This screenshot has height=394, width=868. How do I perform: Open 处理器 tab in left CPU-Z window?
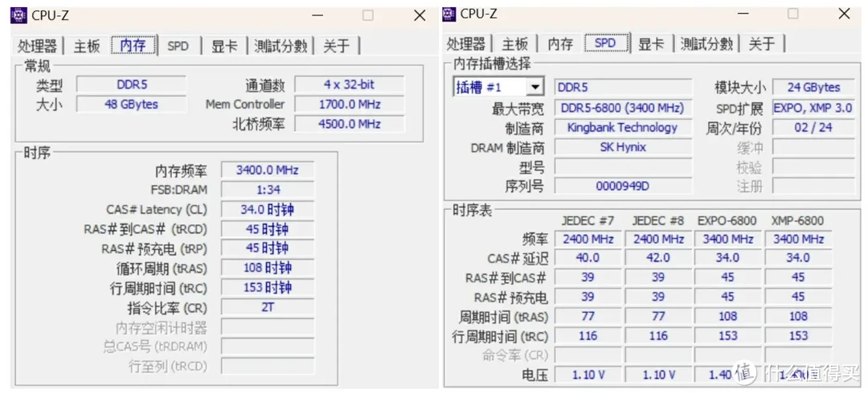37,46
